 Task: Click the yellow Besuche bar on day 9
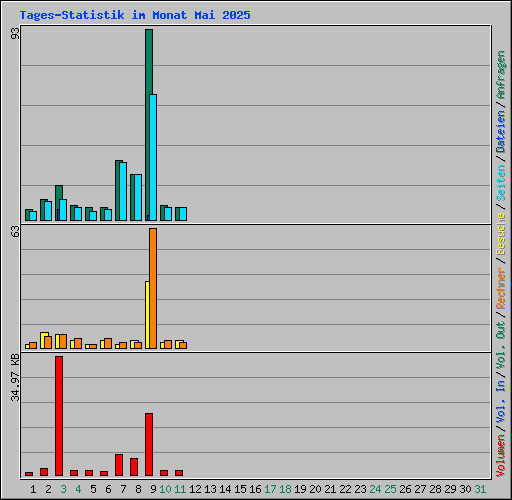[147, 315]
